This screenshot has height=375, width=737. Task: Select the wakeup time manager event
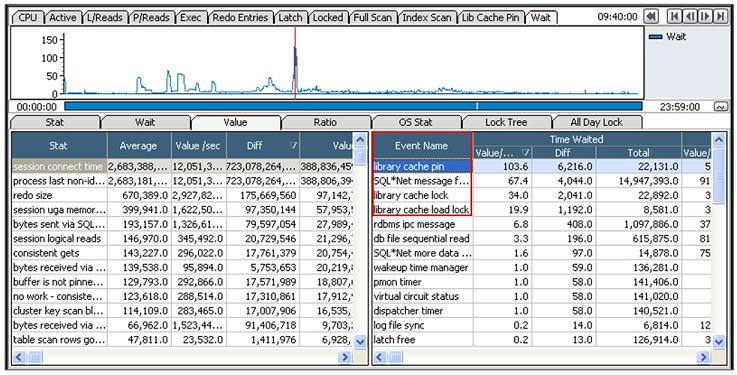[542, 267]
